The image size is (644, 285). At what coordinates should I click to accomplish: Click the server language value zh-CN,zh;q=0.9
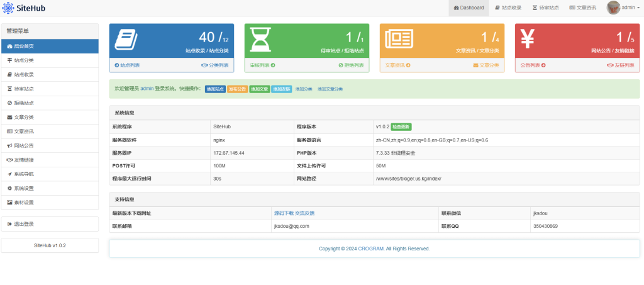click(x=432, y=140)
